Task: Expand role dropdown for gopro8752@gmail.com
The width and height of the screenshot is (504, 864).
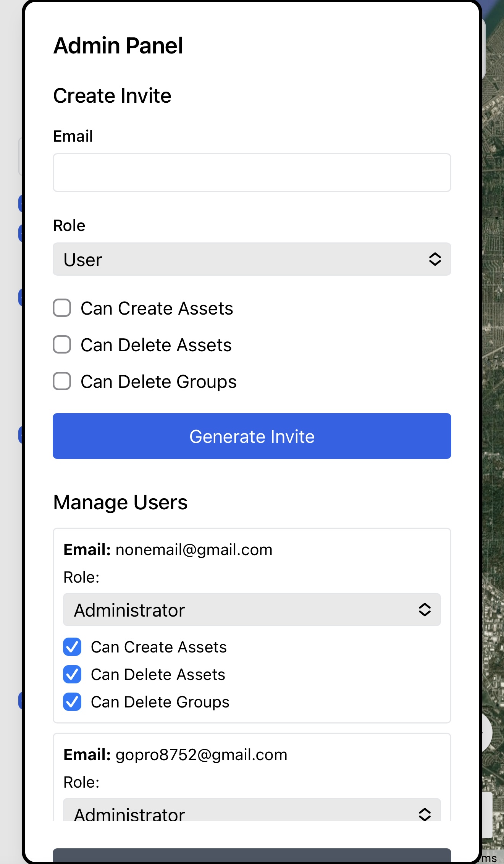Action: click(252, 809)
